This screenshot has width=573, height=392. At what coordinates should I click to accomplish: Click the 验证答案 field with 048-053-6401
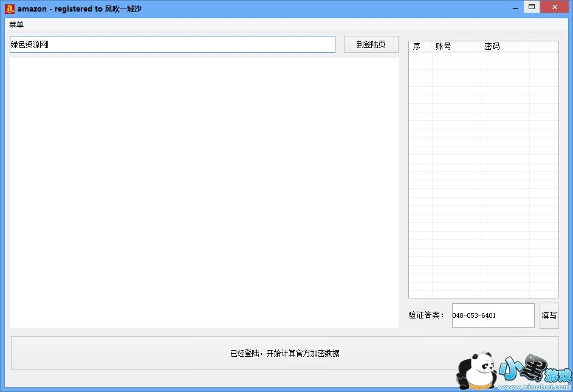[x=493, y=315]
